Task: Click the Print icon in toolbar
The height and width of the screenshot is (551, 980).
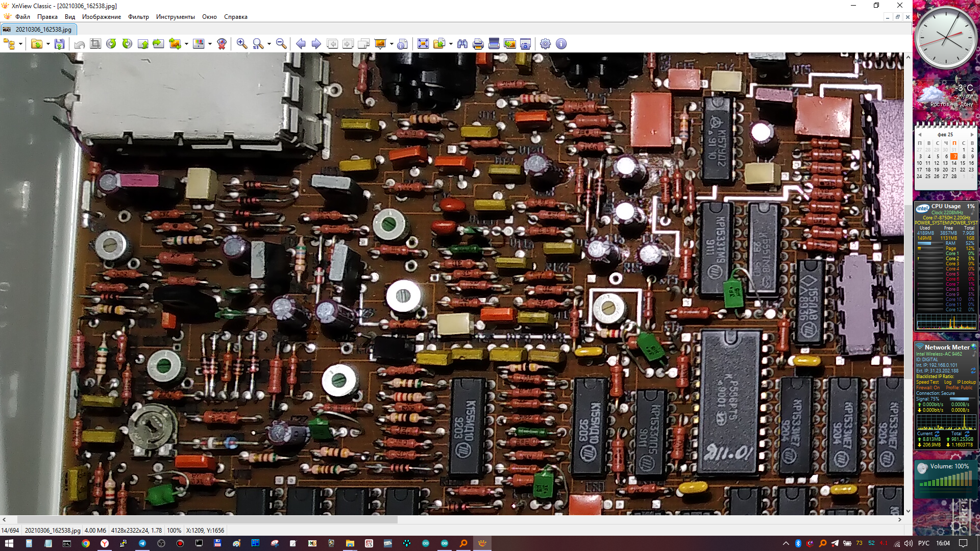Action: tap(478, 44)
